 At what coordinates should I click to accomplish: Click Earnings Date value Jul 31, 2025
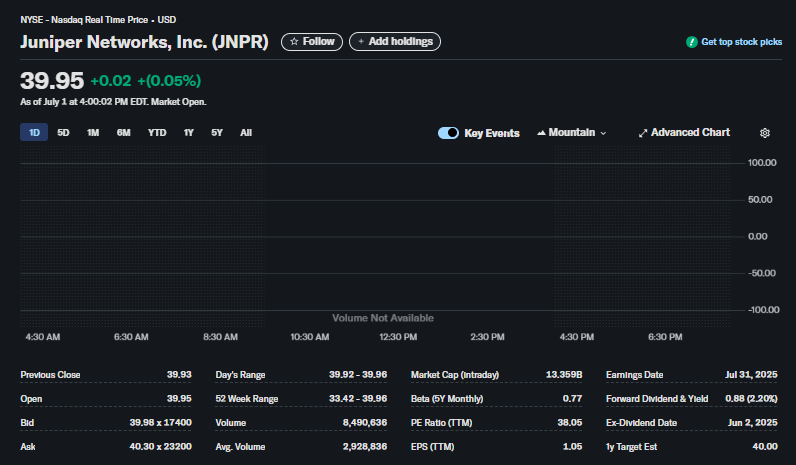click(751, 375)
